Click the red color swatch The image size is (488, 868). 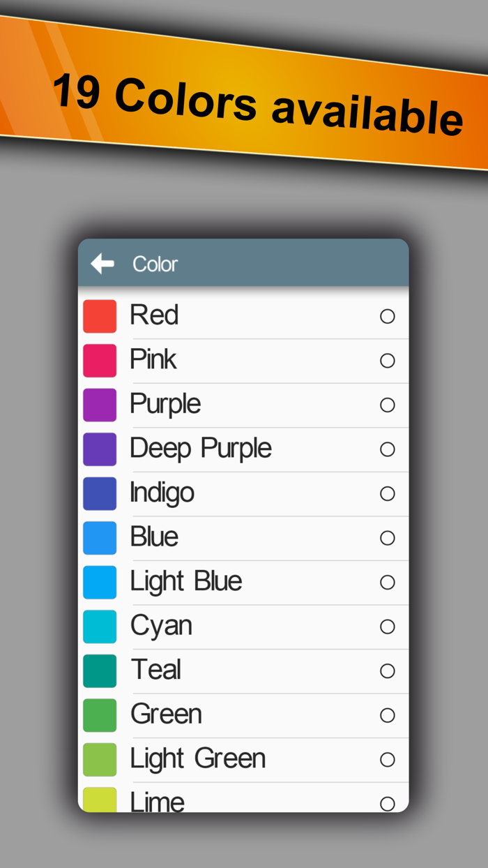coord(100,316)
